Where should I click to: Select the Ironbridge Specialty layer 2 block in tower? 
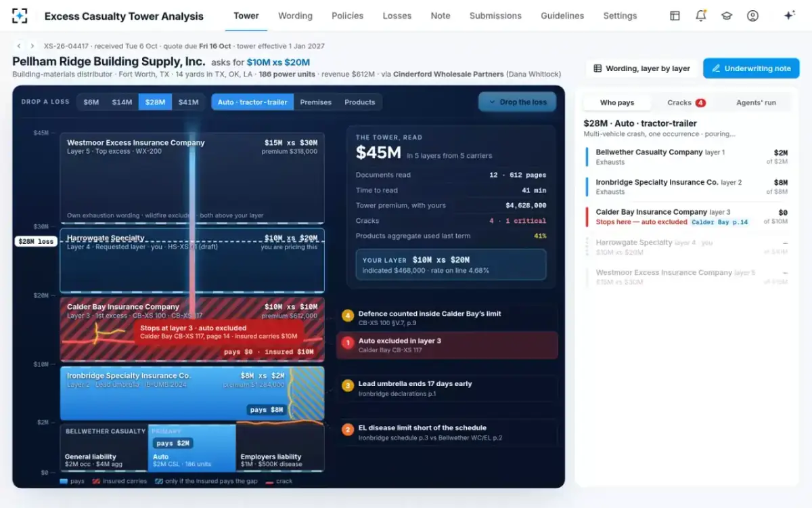point(192,394)
